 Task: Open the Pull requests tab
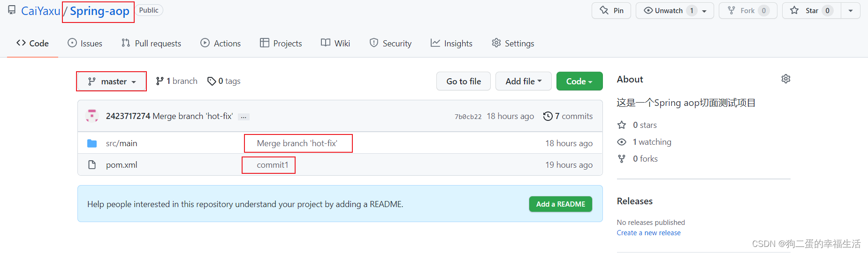(x=151, y=43)
